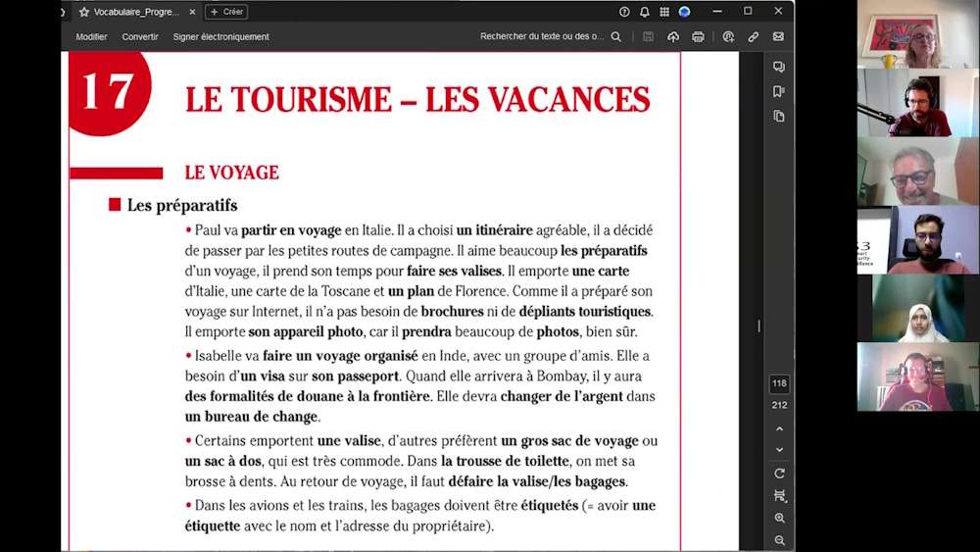Viewport: 980px width, 552px height.
Task: Click the bold phrase faire un voyage organisé
Action: [340, 356]
